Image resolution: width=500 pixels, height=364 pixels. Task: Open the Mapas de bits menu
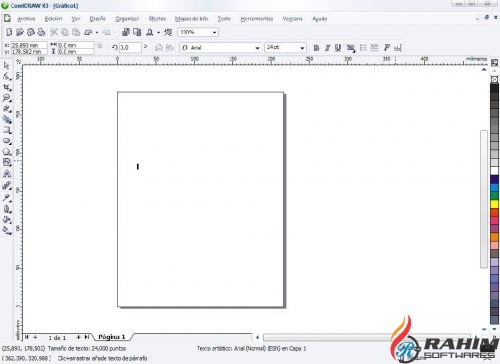[191, 19]
